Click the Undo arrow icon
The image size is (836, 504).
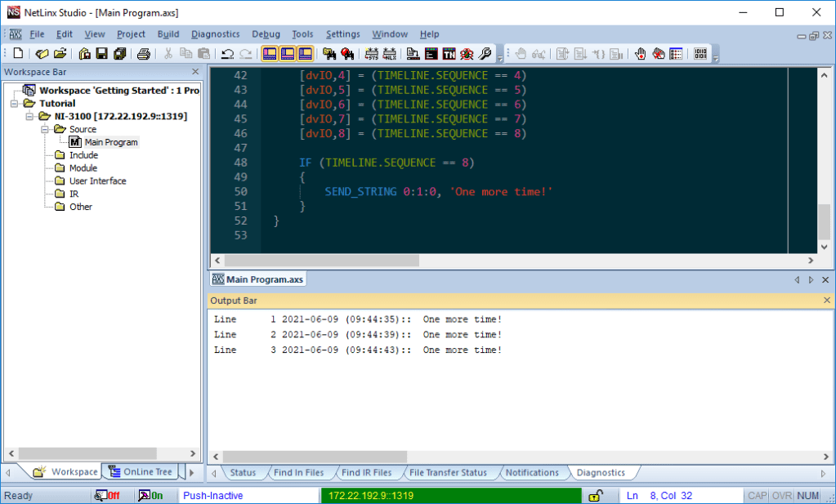click(228, 54)
